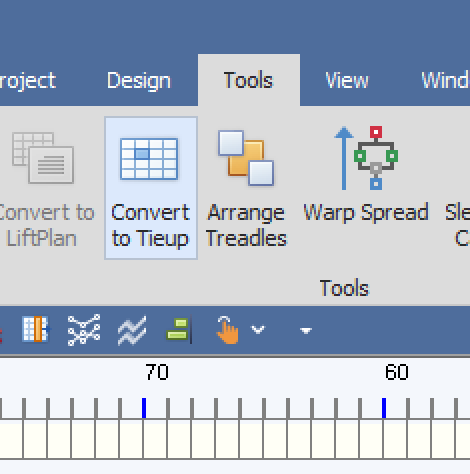This screenshot has height=474, width=470.
Task: Click the crossed threads network icon
Action: 84,330
